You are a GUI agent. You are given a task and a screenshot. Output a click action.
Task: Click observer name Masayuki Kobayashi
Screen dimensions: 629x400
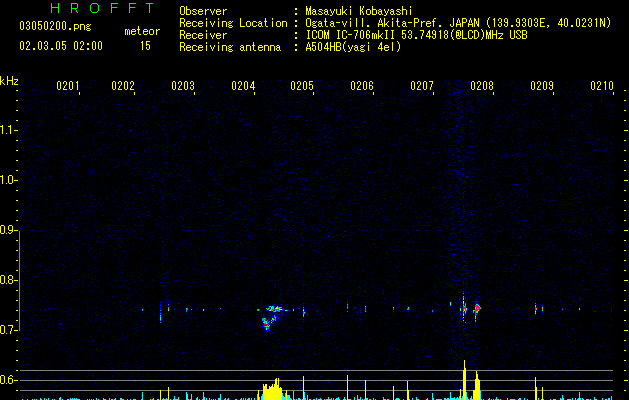(359, 11)
